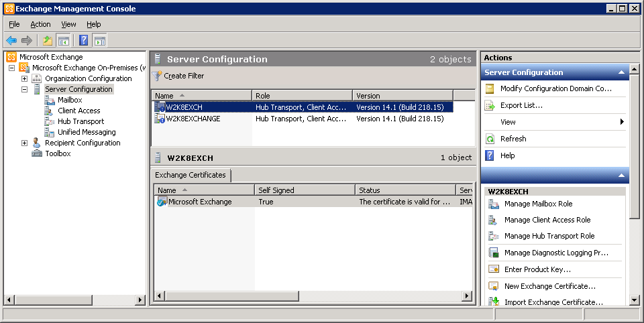
Task: Expand the Organization Configuration node
Action: coord(24,78)
